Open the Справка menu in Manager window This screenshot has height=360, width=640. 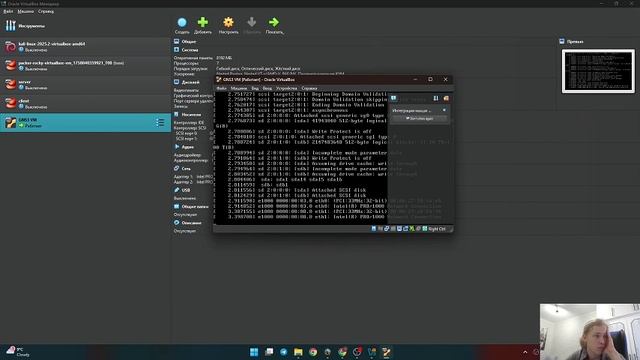[x=46, y=11]
